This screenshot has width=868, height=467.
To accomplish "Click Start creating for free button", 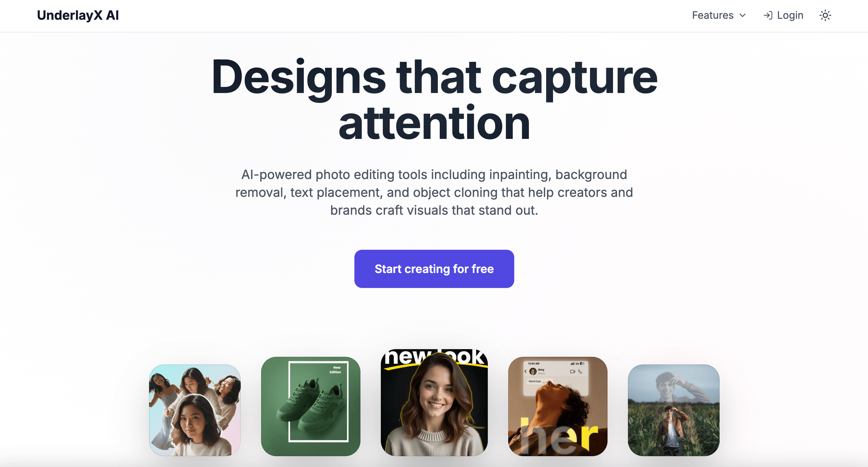I will pos(434,269).
